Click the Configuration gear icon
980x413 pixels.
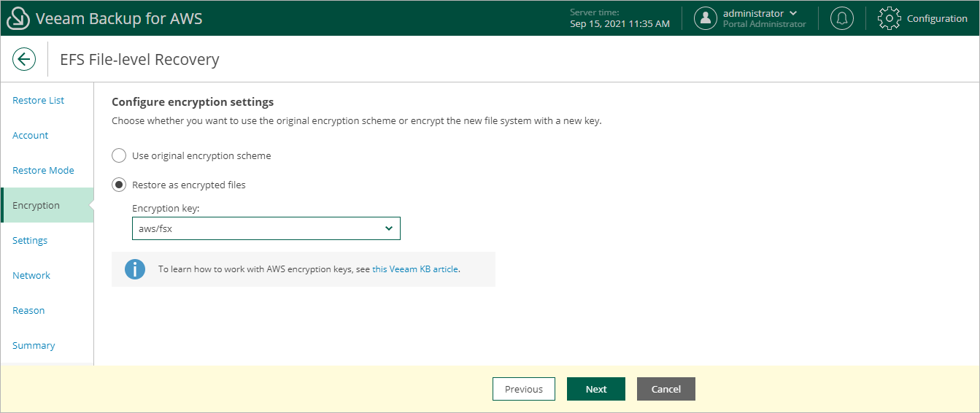click(x=890, y=18)
